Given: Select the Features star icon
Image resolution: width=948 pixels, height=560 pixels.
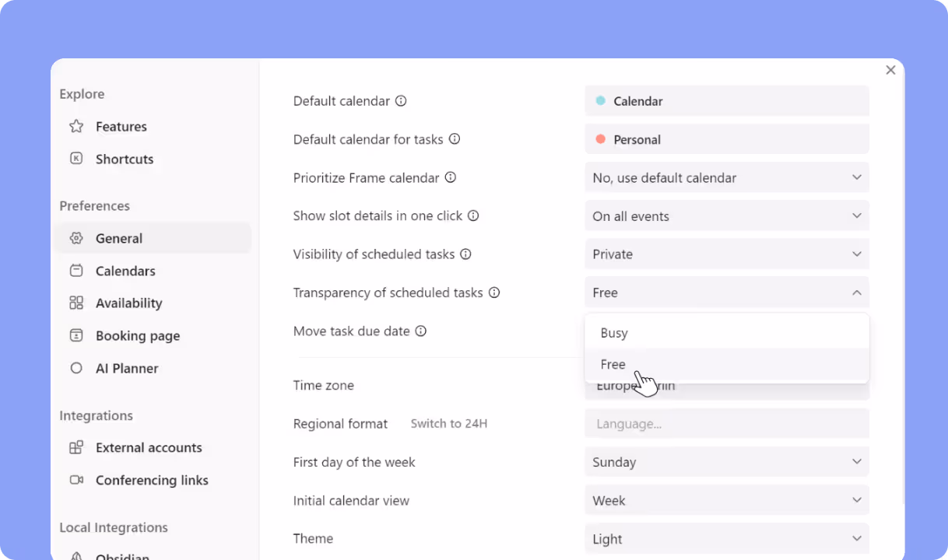Looking at the screenshot, I should [75, 126].
